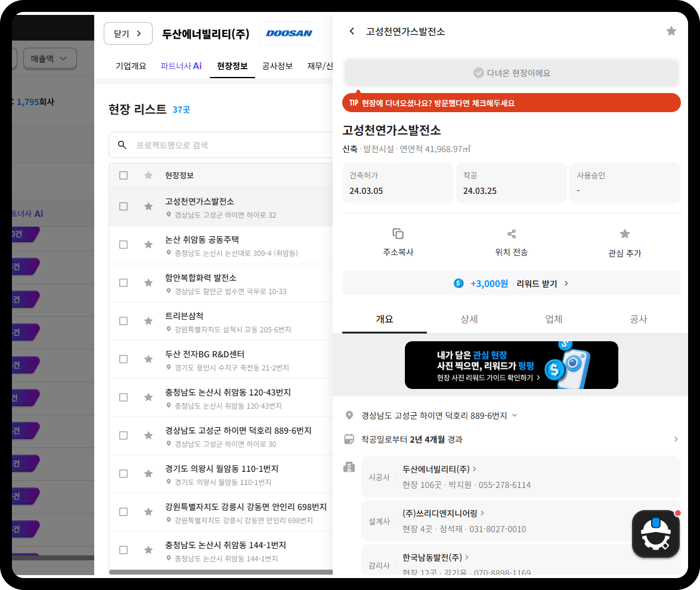
Task: Click the 닫기 button
Action: pos(128,33)
